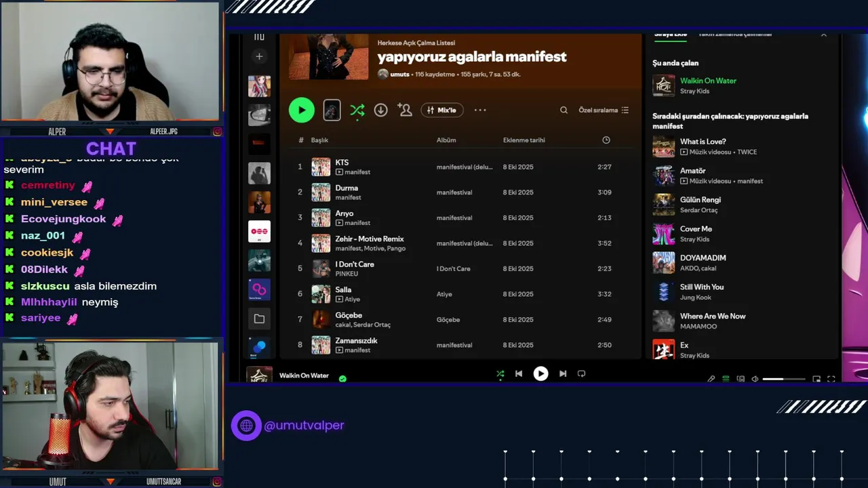The image size is (868, 488).
Task: Open the miniplayer icon
Action: [x=816, y=379]
